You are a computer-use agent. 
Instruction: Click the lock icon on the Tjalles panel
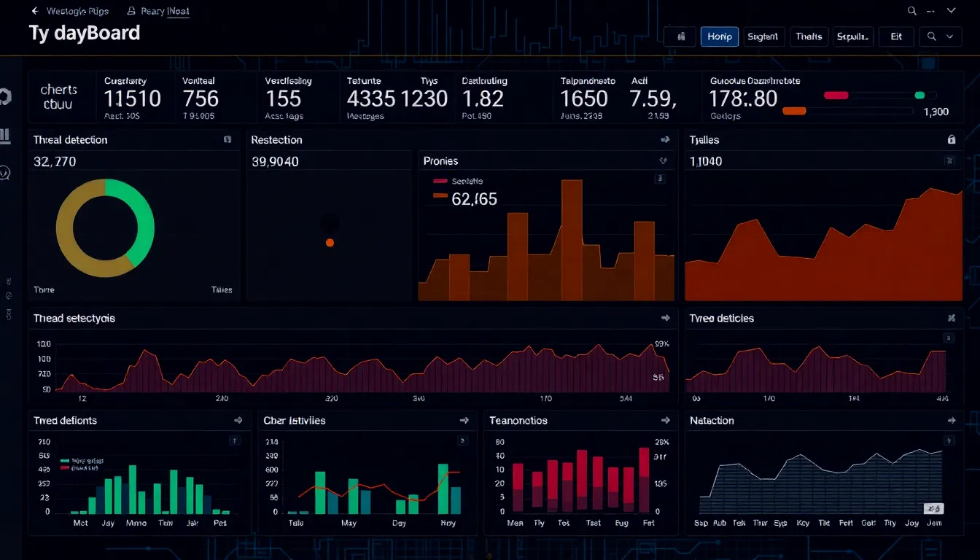951,139
